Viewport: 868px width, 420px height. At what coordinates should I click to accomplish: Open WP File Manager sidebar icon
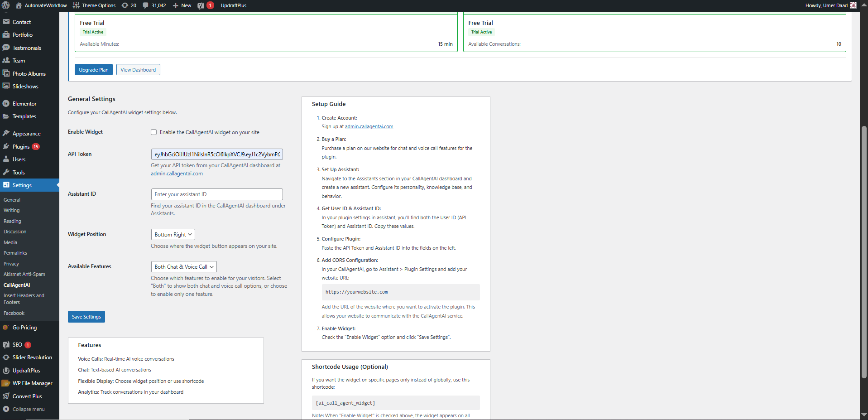(x=6, y=383)
